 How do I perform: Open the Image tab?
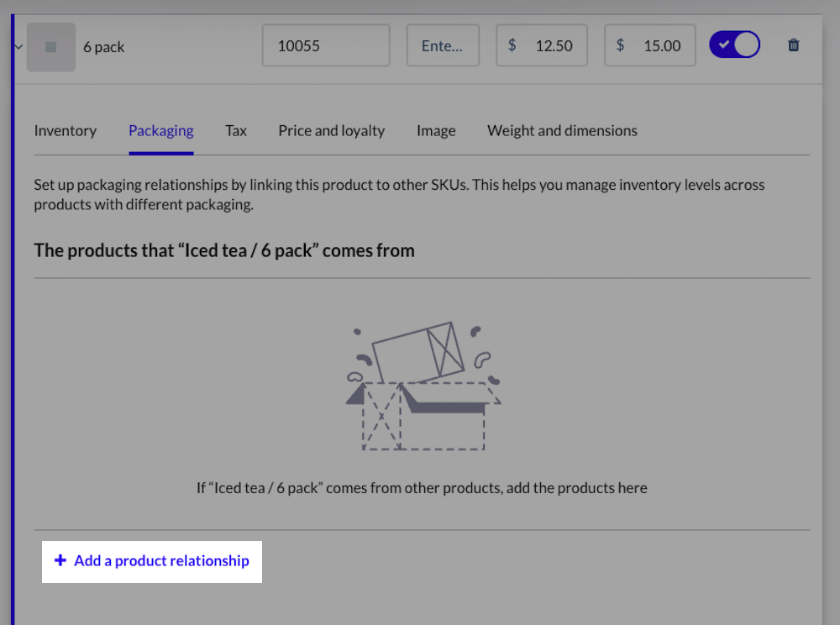435,130
